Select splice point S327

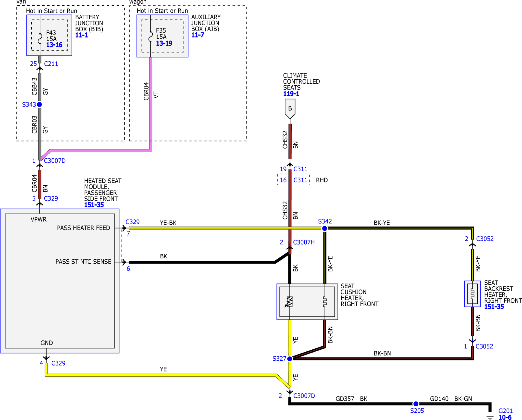[290, 359]
